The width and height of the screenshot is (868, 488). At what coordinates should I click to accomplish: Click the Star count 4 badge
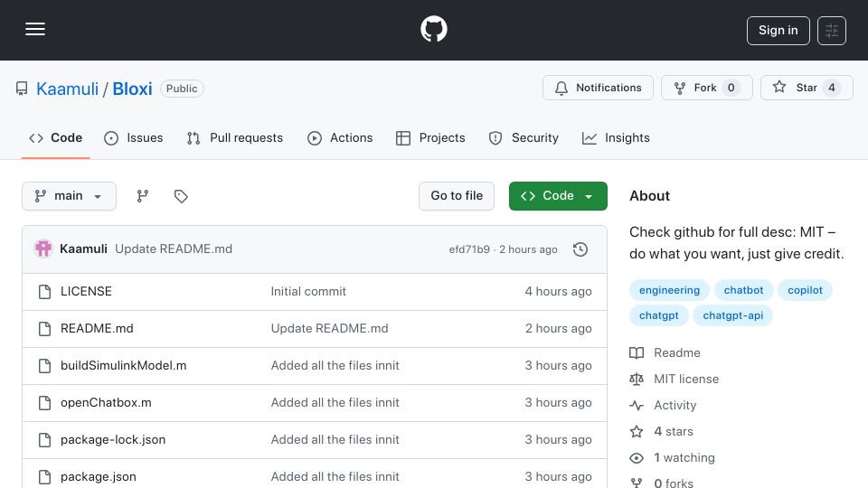[832, 88]
